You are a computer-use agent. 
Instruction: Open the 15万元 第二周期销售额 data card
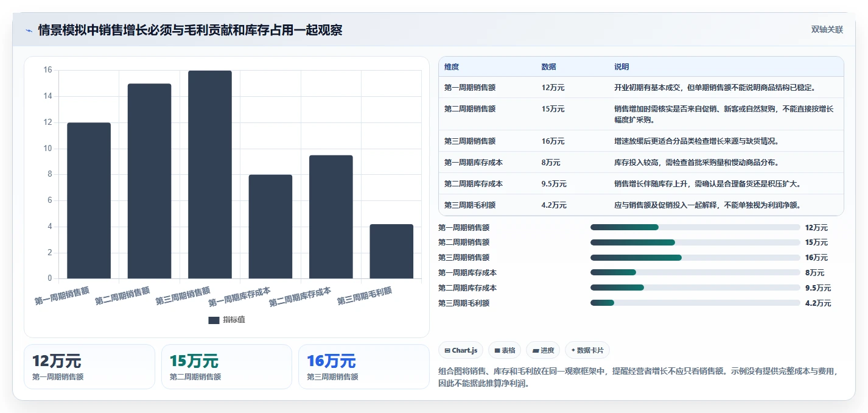pos(227,367)
